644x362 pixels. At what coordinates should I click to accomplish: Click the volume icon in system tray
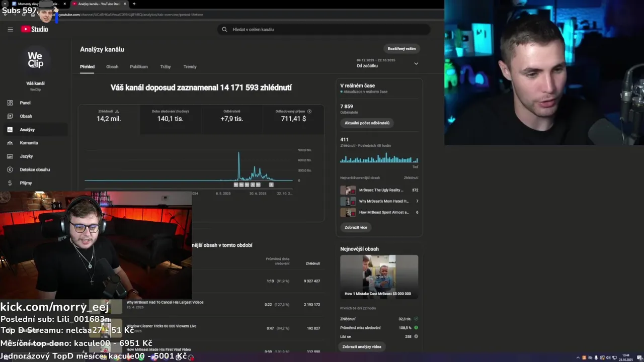click(609, 357)
